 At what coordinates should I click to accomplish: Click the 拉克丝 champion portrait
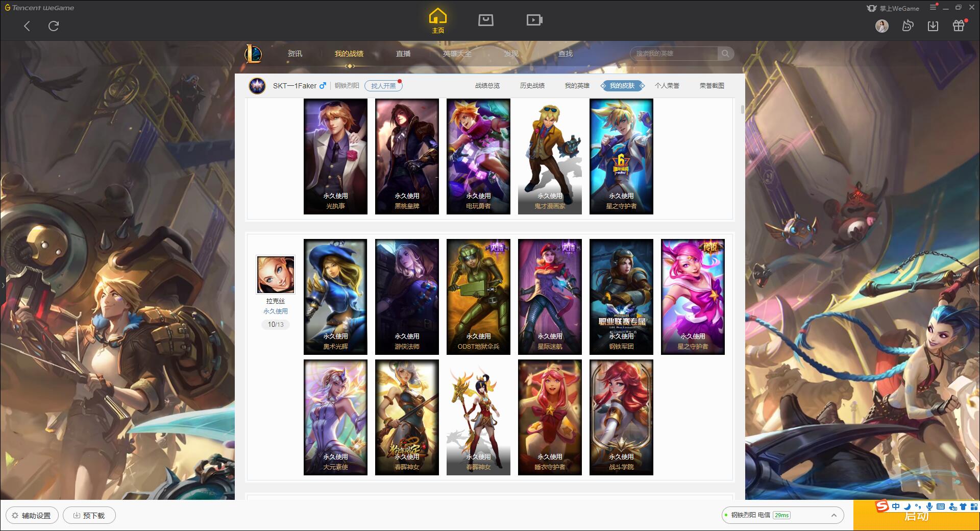(x=276, y=275)
